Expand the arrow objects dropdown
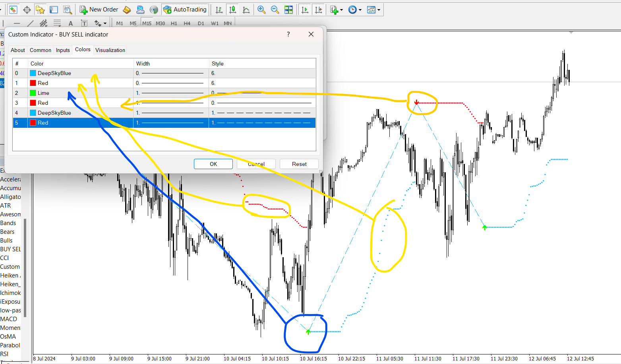 click(105, 23)
